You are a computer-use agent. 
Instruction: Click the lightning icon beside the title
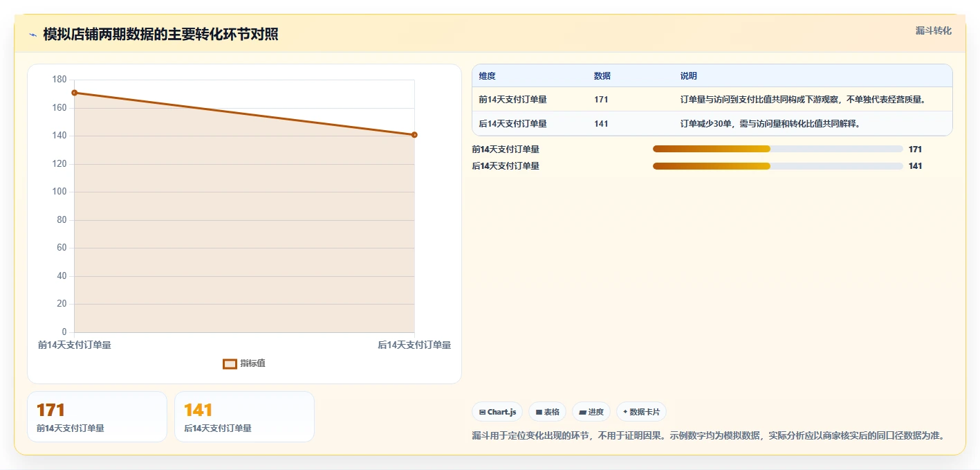tap(33, 35)
